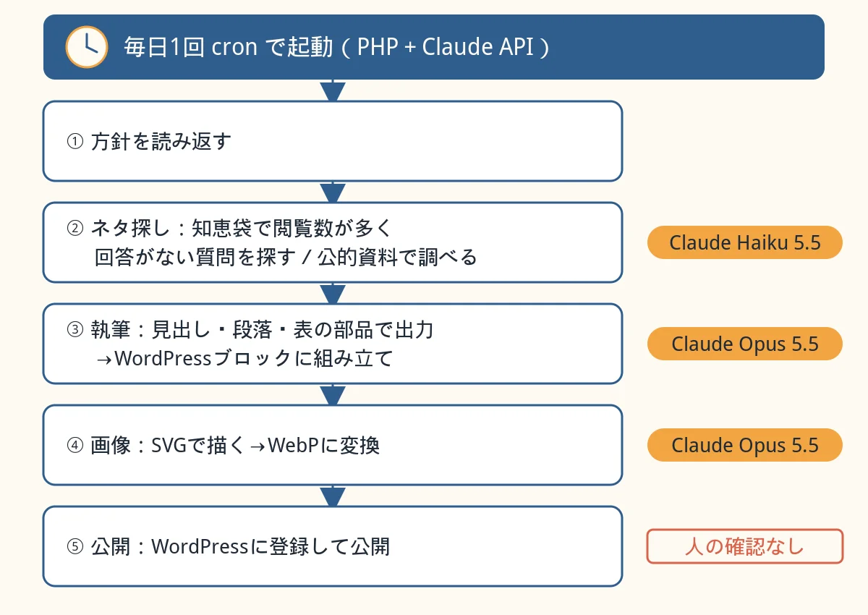This screenshot has height=615, width=868.
Task: Click the clock icon in the header
Action: (87, 47)
